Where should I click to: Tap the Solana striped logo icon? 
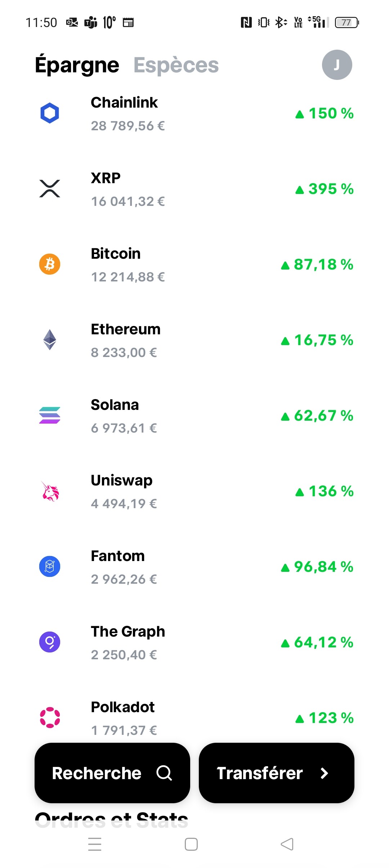tap(50, 415)
